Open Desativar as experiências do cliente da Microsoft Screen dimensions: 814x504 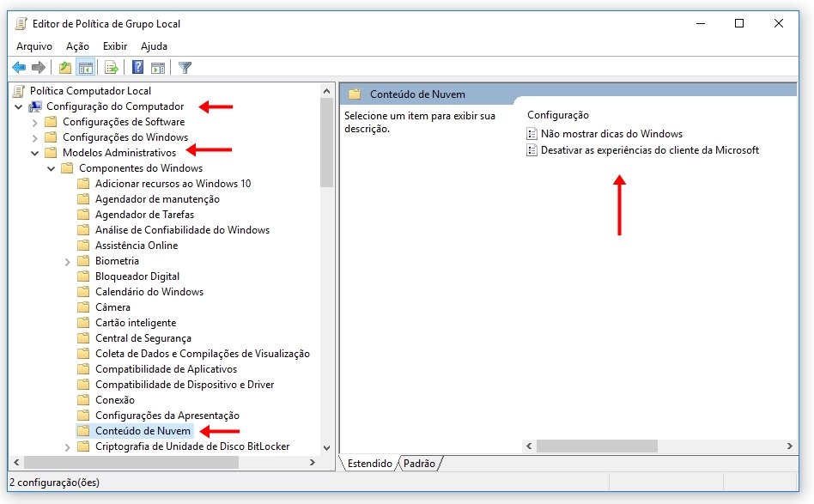pos(650,150)
